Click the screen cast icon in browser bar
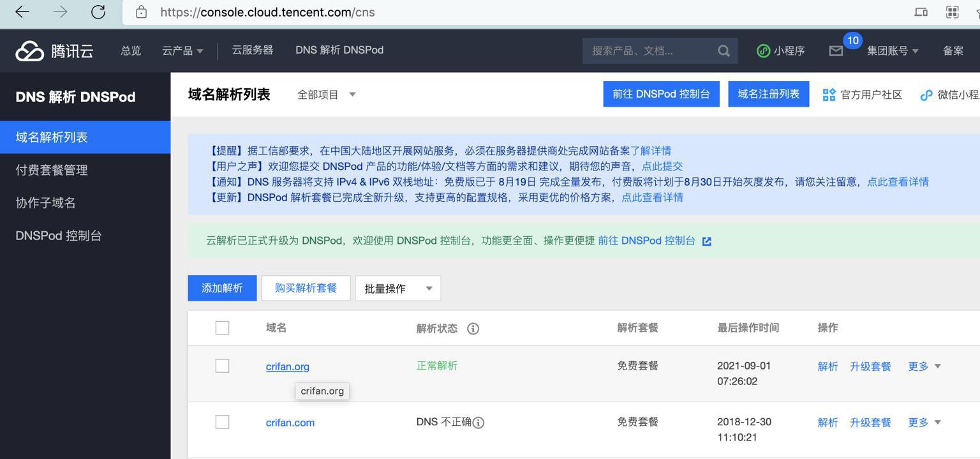The image size is (980, 459). 921,11
